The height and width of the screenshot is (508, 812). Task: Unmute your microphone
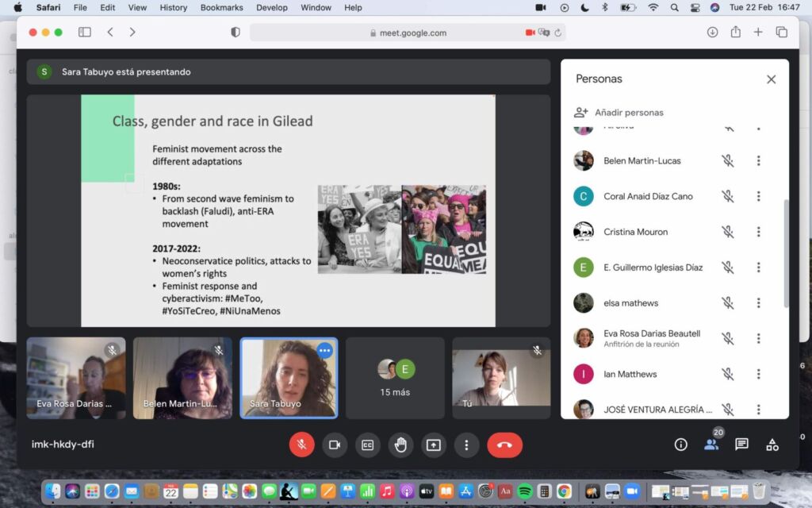click(301, 444)
